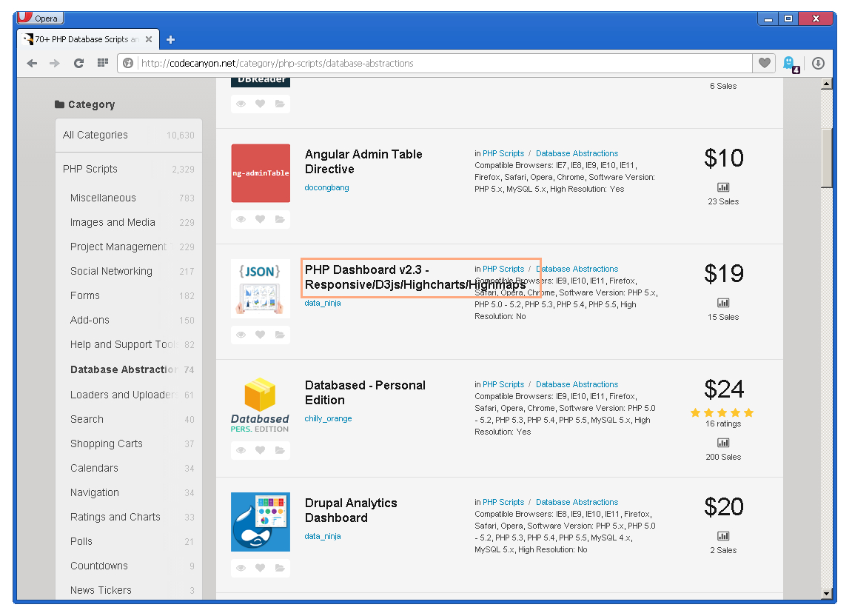Add Angular Admin Table Directive to collection folder icon
Screen dimensions: 852x616
click(x=279, y=219)
